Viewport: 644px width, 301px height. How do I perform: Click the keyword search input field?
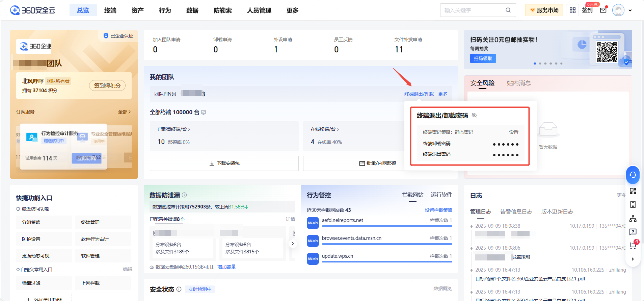tap(473, 10)
